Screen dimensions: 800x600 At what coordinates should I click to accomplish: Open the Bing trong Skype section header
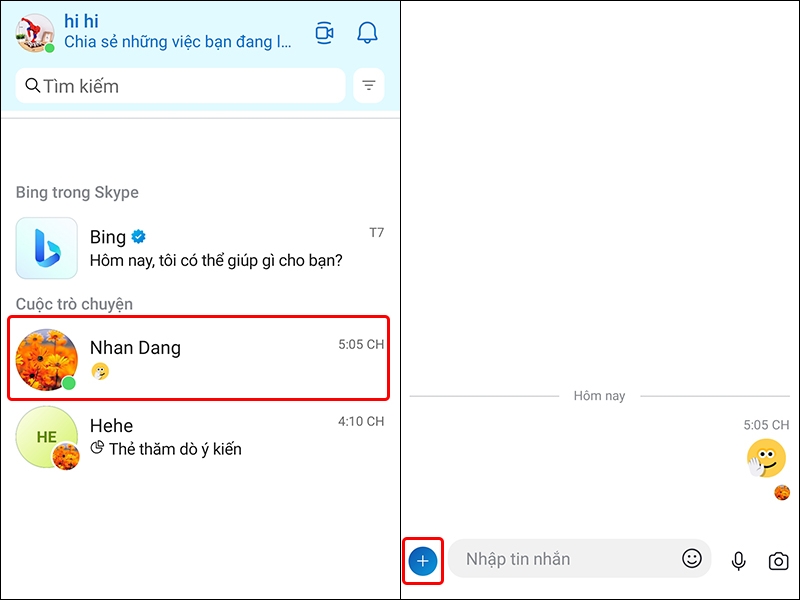click(77, 192)
